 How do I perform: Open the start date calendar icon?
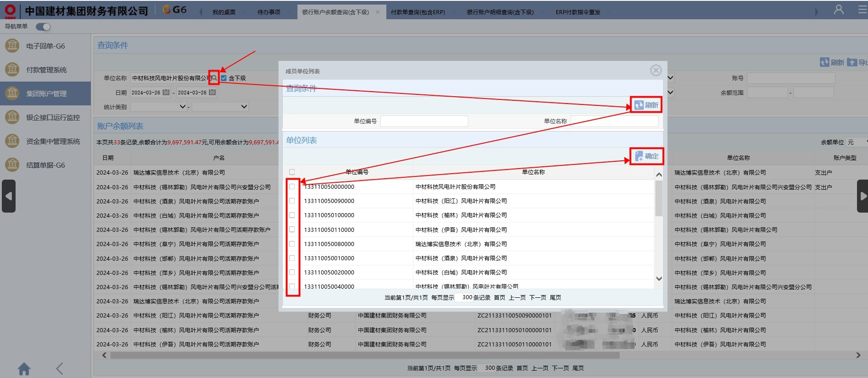(166, 92)
